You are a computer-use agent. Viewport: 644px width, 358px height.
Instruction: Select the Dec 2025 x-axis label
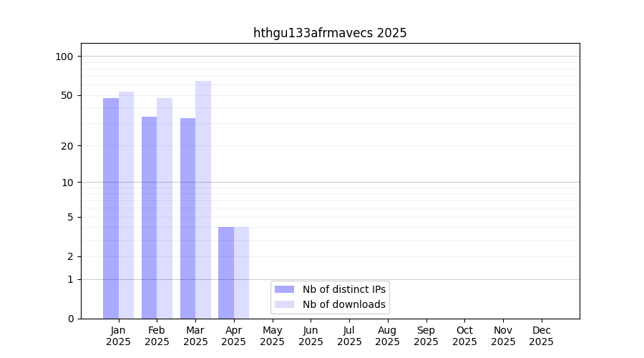pyautogui.click(x=541, y=336)
